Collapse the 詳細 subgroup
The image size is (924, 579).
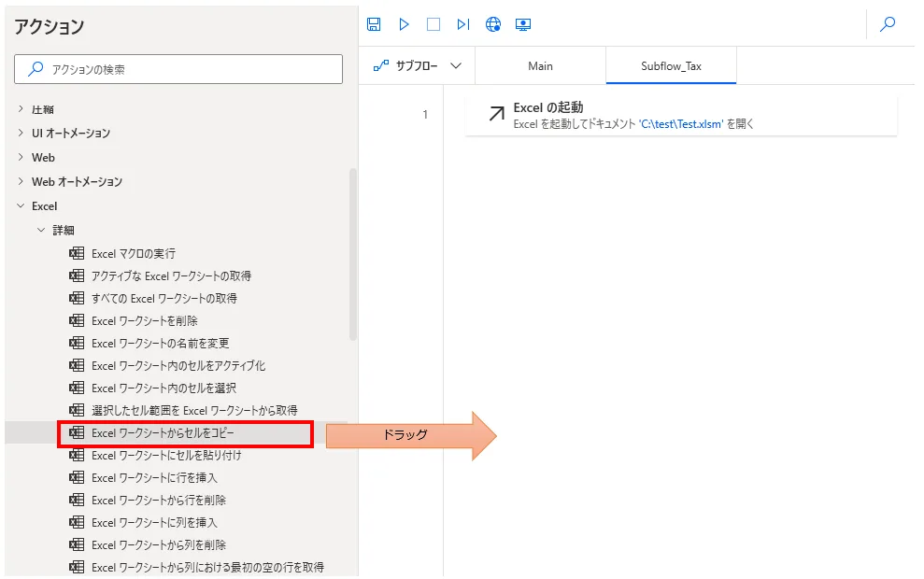[41, 230]
